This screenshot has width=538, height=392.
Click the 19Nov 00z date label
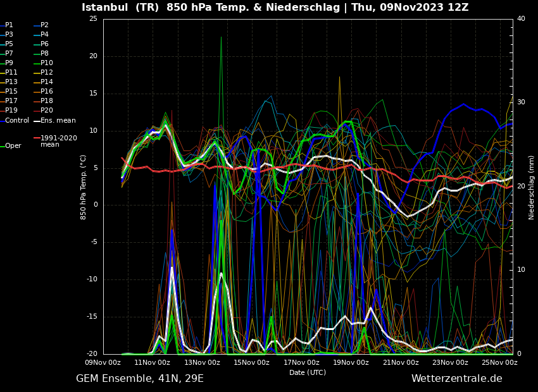pos(351,362)
